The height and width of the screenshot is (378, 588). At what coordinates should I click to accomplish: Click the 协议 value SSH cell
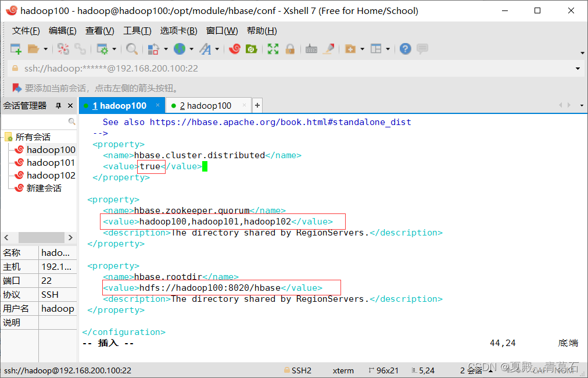tap(58, 295)
